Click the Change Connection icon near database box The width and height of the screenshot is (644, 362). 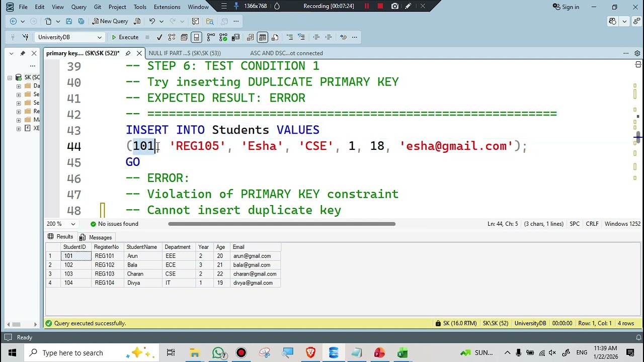coord(26,37)
